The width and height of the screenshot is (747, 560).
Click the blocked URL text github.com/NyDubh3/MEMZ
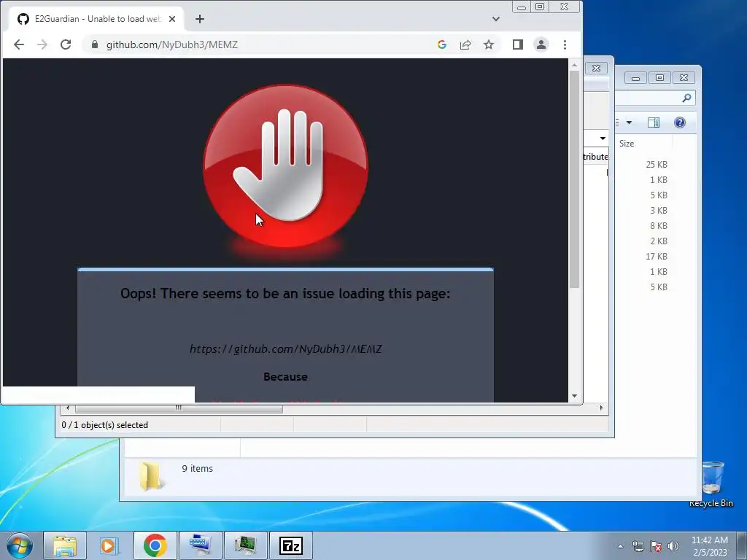(285, 349)
